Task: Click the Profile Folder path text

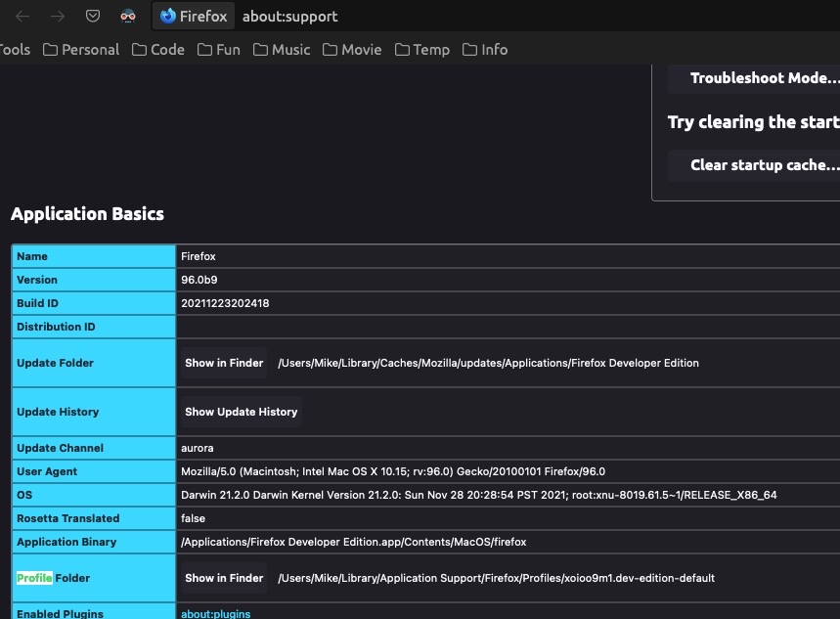Action: click(496, 578)
